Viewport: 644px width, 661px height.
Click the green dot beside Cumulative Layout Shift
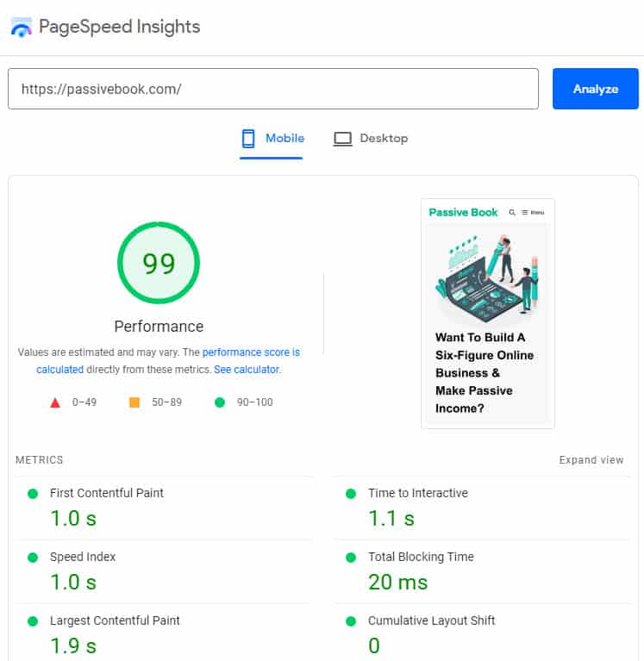click(x=351, y=621)
